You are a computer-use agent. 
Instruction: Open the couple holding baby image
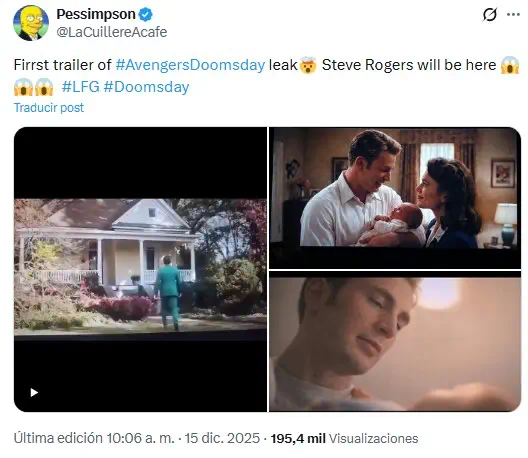[395, 198]
